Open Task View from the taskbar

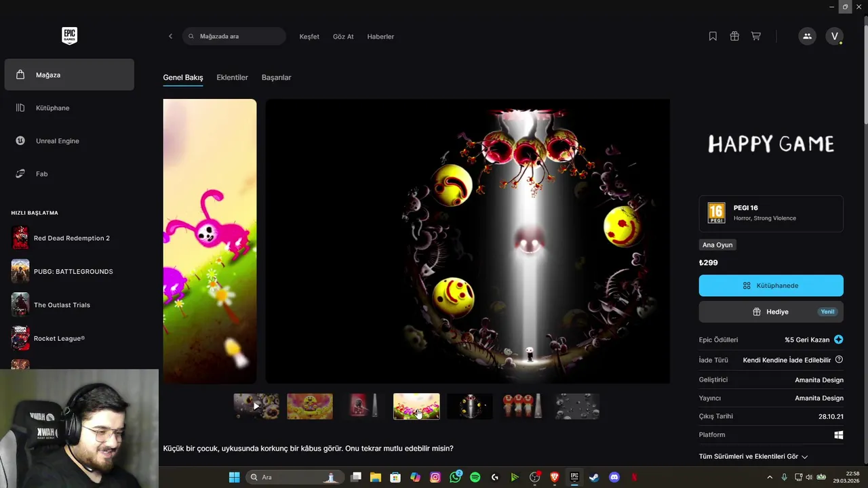click(x=356, y=477)
